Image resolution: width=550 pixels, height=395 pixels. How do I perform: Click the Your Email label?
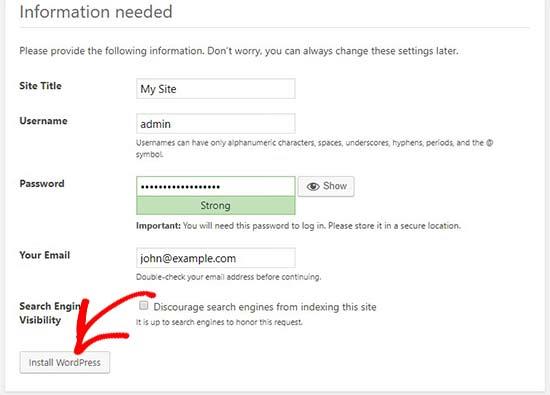tap(45, 255)
